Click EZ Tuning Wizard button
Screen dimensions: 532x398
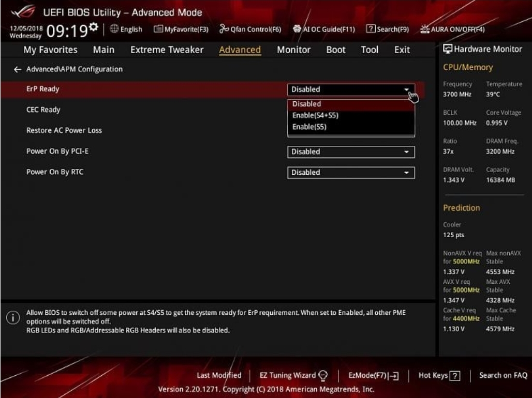tap(293, 375)
